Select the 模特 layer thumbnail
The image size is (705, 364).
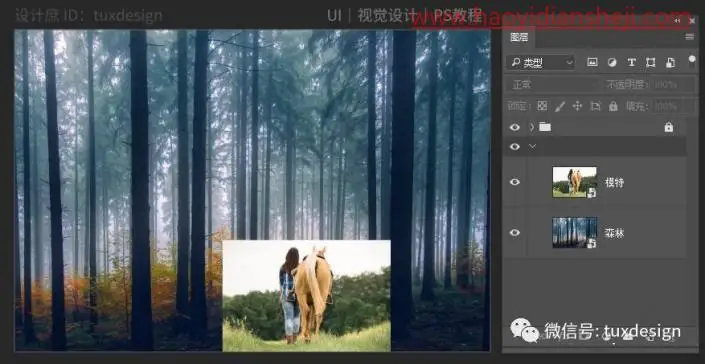(574, 182)
